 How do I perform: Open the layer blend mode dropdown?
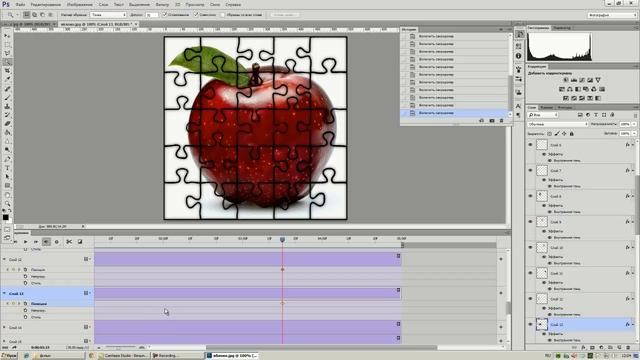tap(558, 124)
